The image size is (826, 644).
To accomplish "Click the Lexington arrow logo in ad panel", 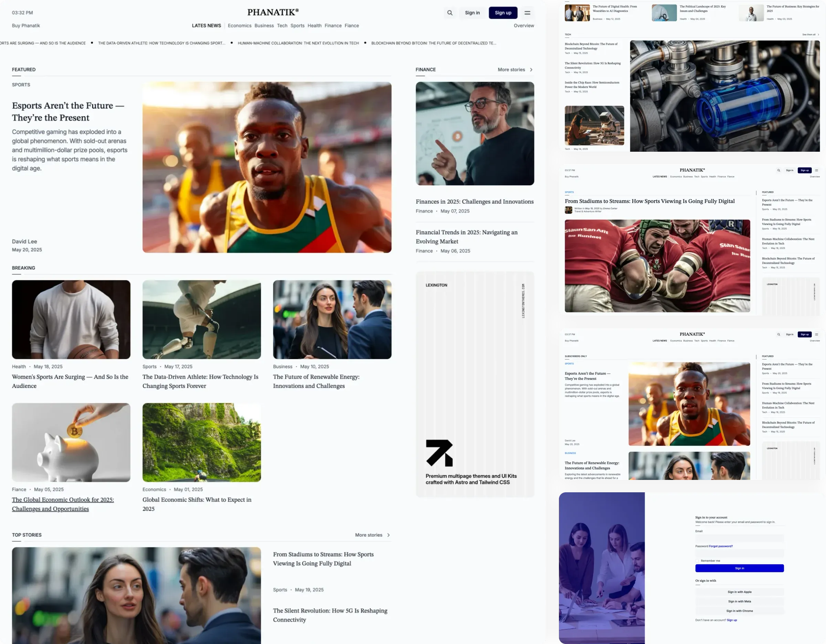I will tap(439, 453).
